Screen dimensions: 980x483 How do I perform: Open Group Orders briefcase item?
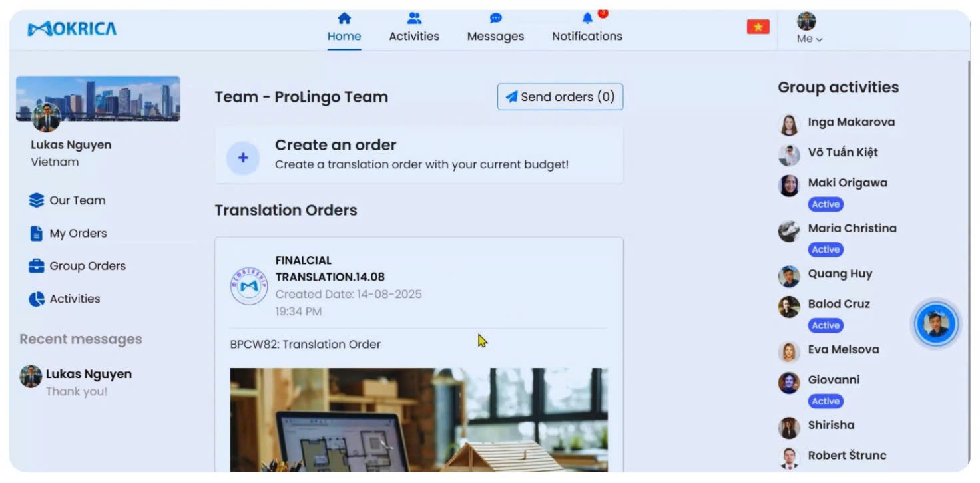77,266
